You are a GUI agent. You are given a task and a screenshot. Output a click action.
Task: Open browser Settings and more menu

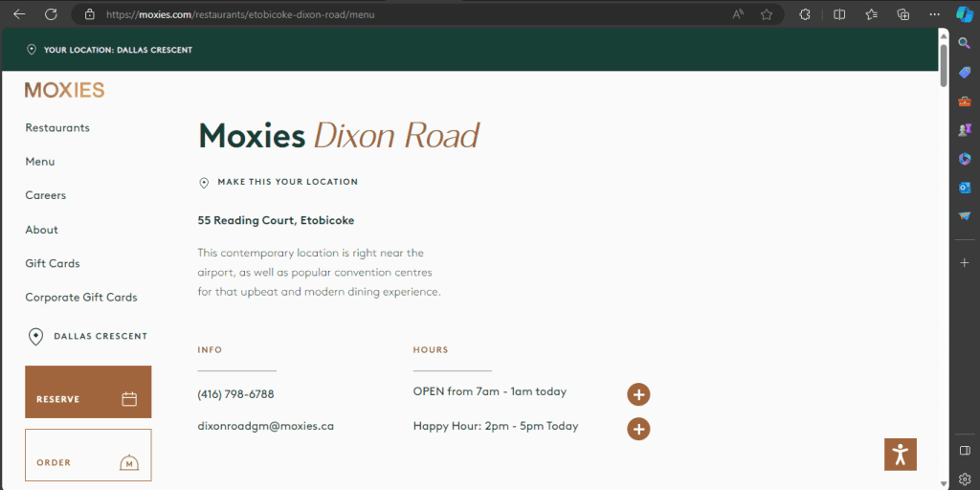coord(935,14)
